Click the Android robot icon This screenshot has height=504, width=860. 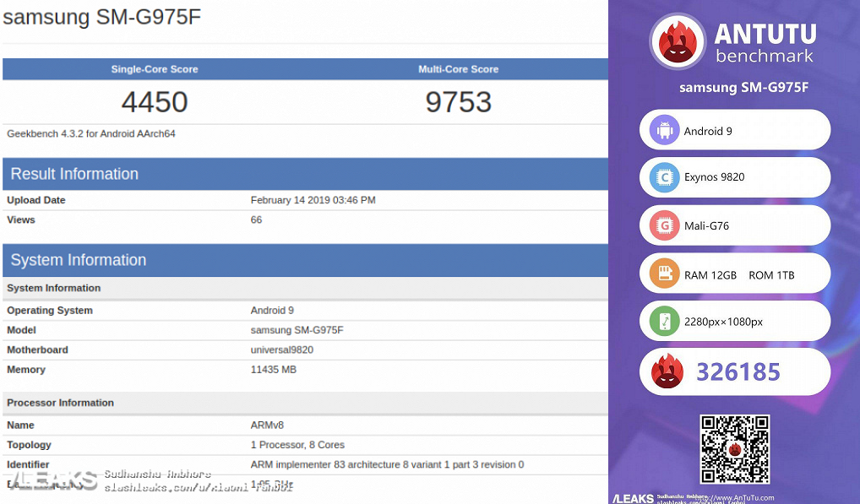[664, 130]
